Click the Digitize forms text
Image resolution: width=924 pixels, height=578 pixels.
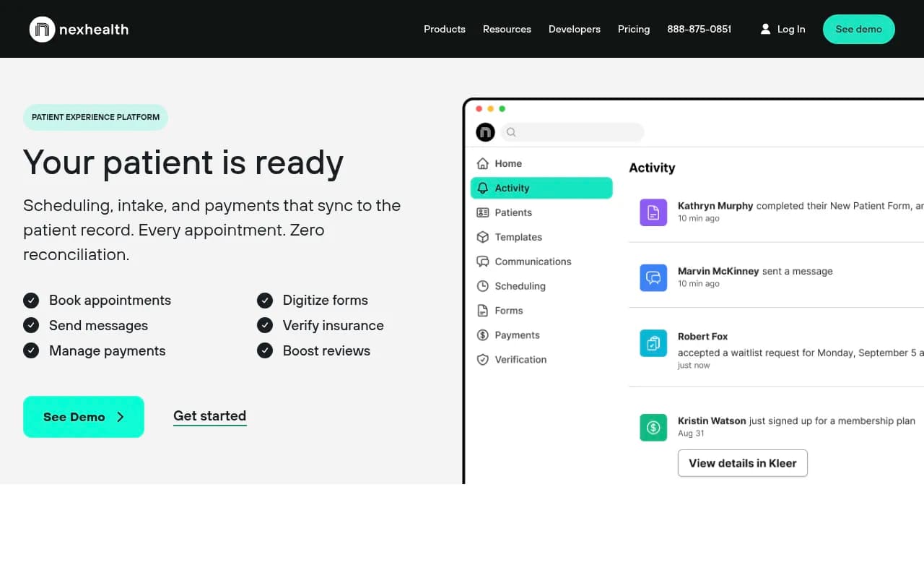pyautogui.click(x=326, y=300)
